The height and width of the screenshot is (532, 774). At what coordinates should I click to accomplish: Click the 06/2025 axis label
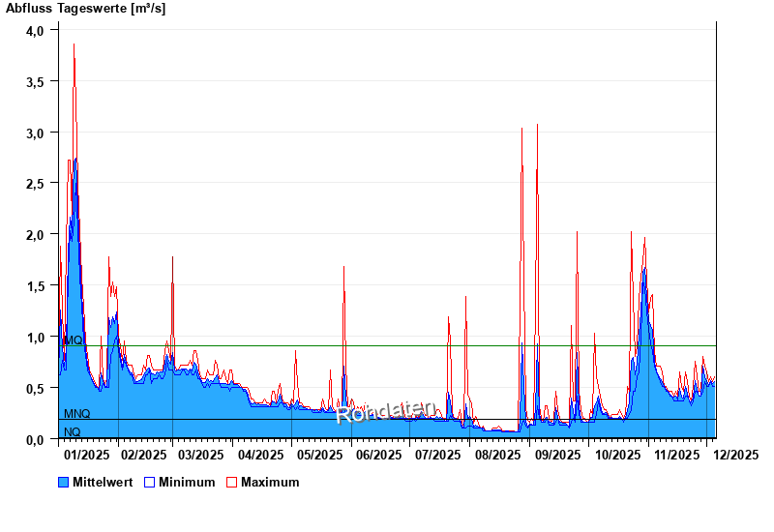379,455
